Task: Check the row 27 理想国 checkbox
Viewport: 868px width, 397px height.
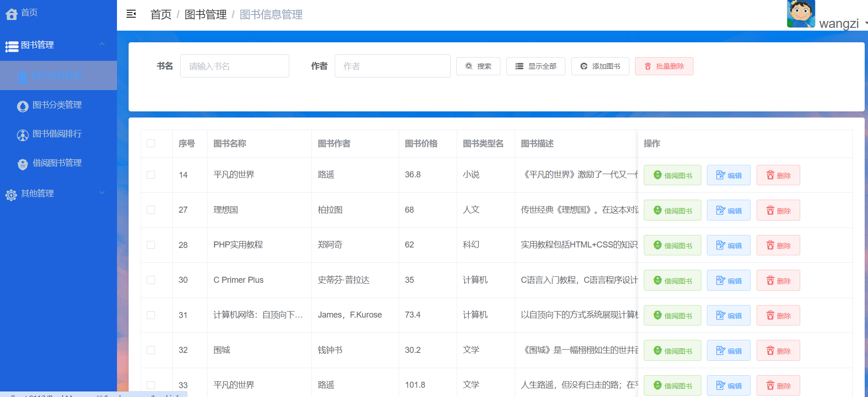Action: pyautogui.click(x=151, y=210)
